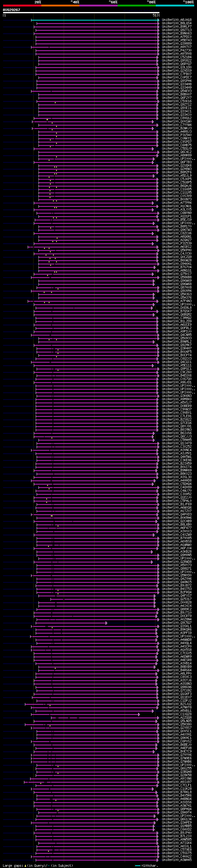Select subject label UniRef100_Q0V1W0

(x=177, y=122)
